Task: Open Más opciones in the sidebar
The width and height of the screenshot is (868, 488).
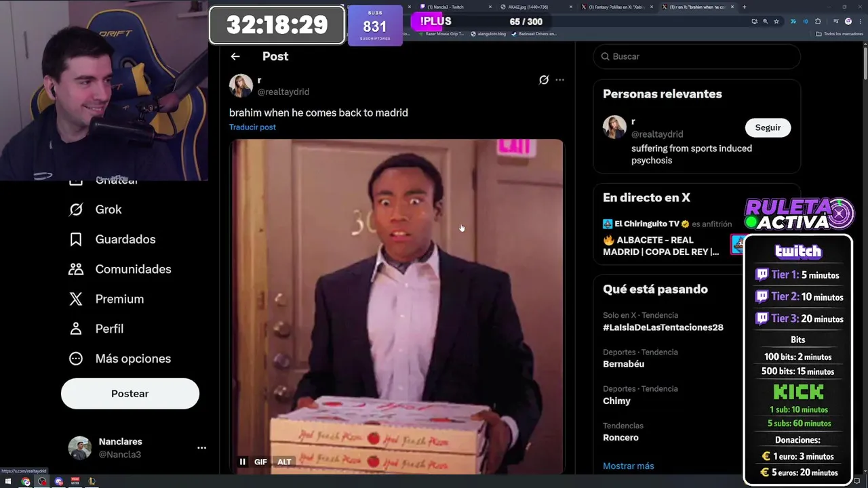Action: point(120,359)
